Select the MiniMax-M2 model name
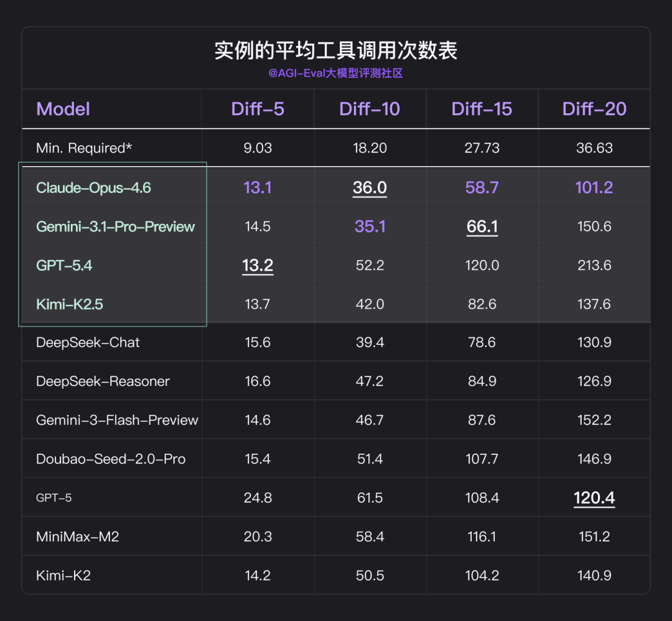 pos(78,536)
